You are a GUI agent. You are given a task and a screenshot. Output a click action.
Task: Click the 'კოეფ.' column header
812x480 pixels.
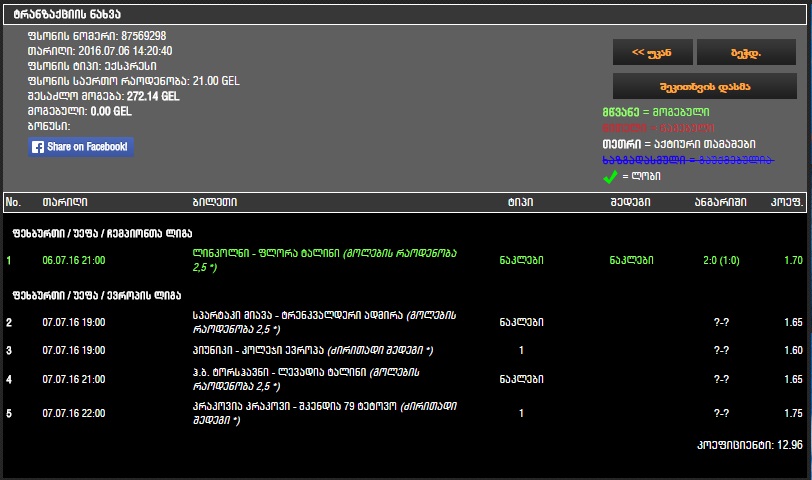click(787, 202)
